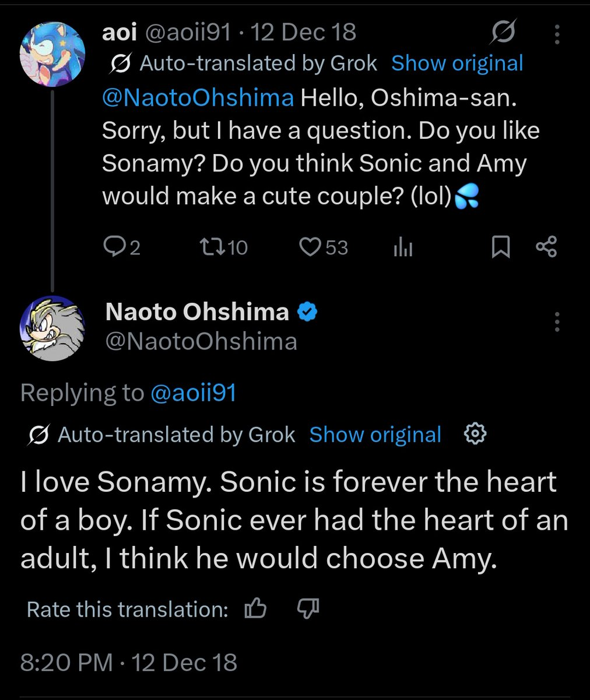Click the Naoto Ohshima display name

coord(197,313)
